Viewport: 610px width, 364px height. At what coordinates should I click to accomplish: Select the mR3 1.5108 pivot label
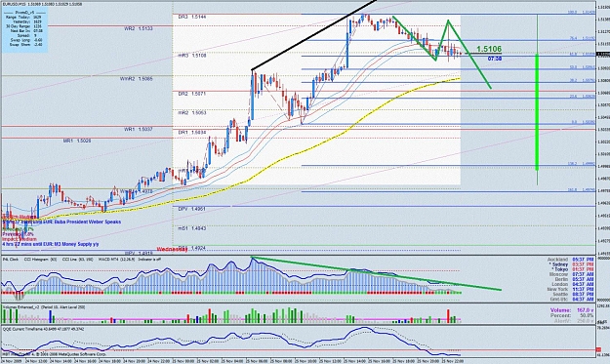[x=192, y=56]
